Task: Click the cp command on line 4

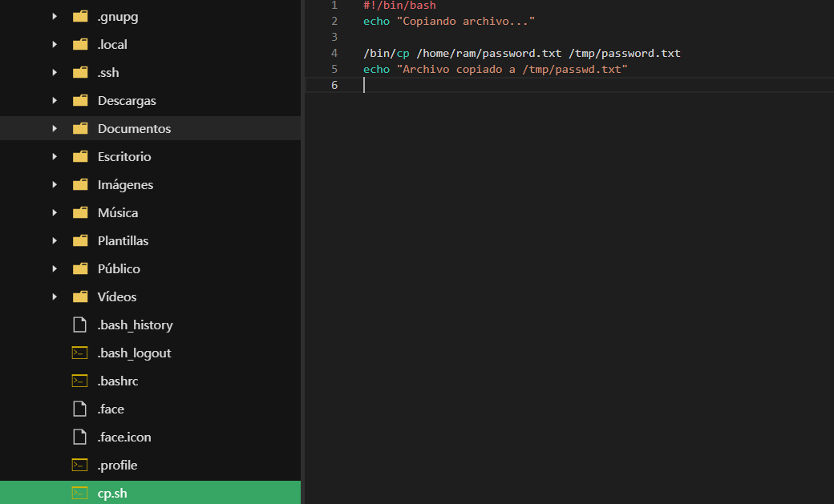Action: 403,54
